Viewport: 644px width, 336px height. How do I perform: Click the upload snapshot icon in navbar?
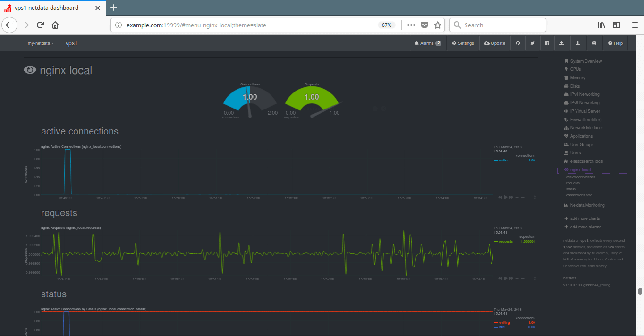(578, 43)
